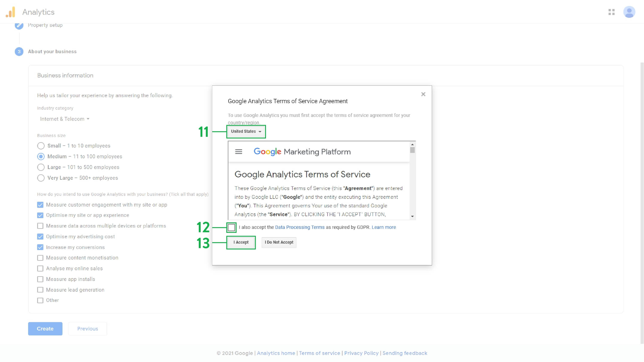644x362 pixels.
Task: Click the I Accept button
Action: coord(240,242)
